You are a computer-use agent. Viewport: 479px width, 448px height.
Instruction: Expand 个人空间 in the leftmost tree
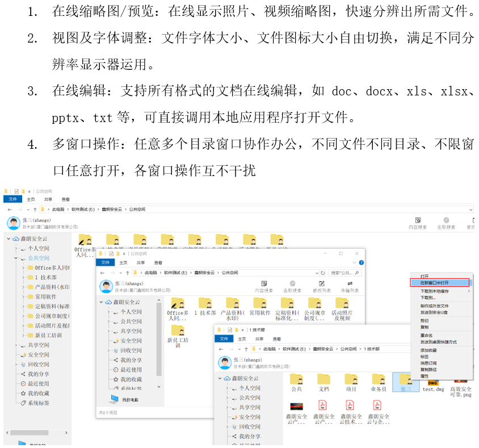pyautogui.click(x=16, y=249)
